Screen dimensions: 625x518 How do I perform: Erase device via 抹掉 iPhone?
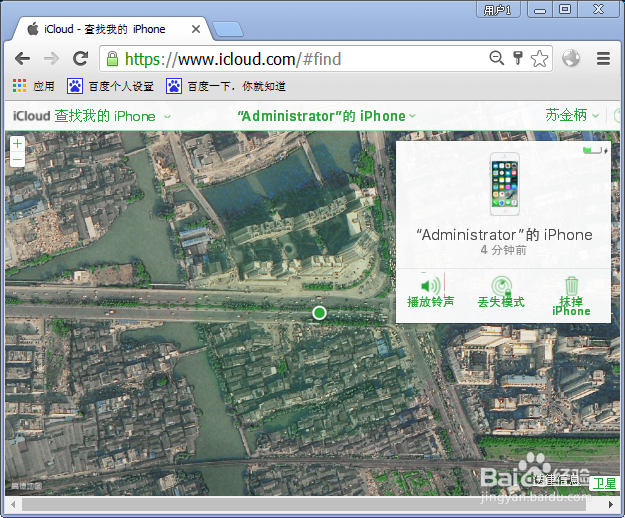click(571, 296)
